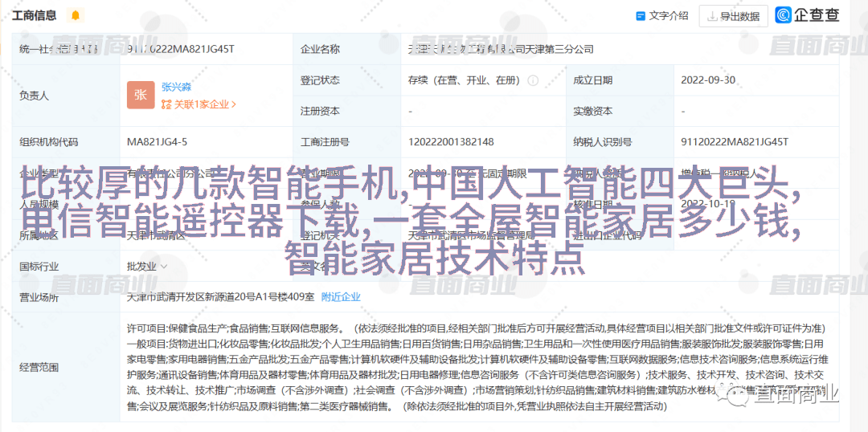Image resolution: width=868 pixels, height=432 pixels.
Task: Click the company name in 企业名称 row
Action: coord(500,49)
